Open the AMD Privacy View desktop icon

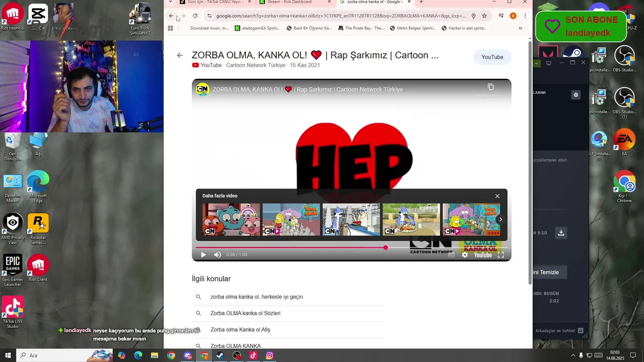point(13,229)
